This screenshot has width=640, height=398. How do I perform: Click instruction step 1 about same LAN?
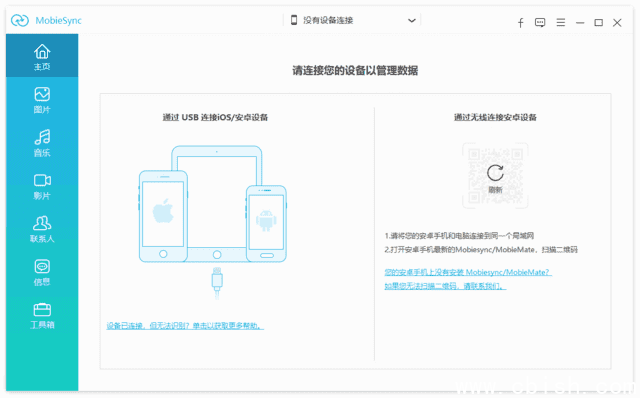click(x=459, y=236)
